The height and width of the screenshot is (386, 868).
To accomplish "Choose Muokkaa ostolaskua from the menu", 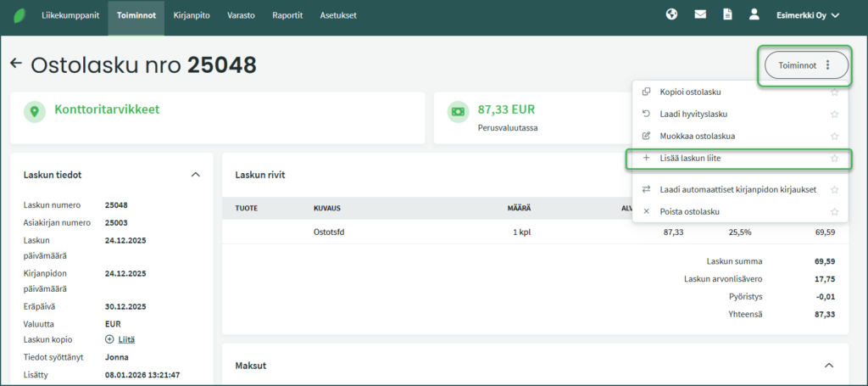I will [697, 136].
